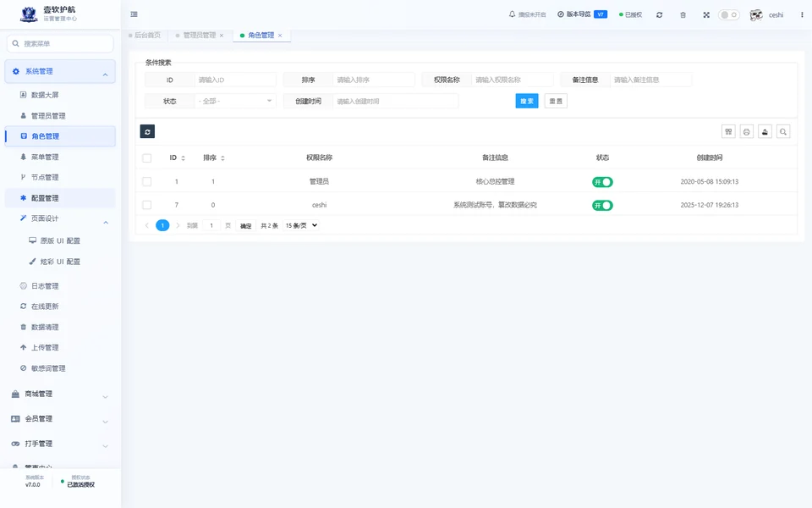Turn off the status switch for 管理员
This screenshot has height=508, width=812.
(602, 182)
